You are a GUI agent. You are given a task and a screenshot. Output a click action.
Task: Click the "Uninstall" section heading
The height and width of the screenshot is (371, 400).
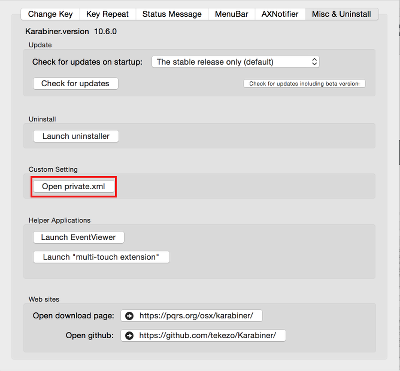42,119
